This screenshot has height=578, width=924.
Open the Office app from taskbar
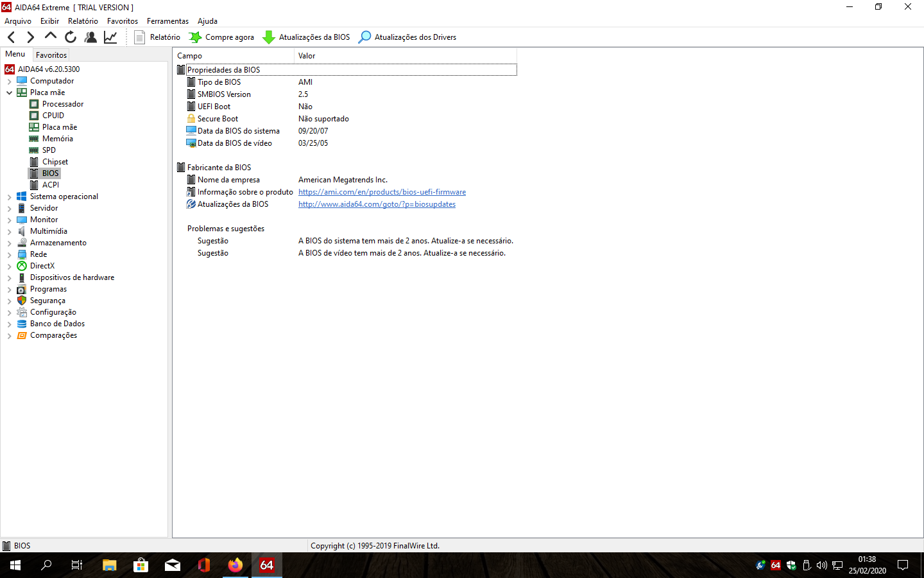204,565
